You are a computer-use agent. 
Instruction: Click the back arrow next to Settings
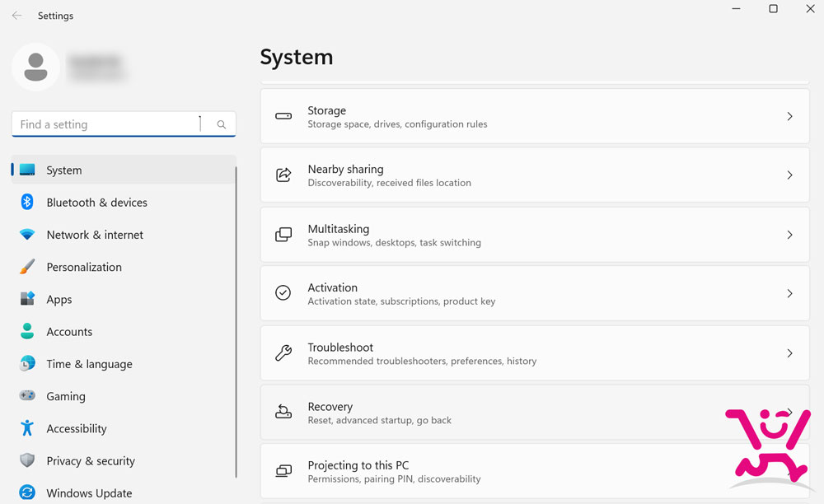[16, 16]
